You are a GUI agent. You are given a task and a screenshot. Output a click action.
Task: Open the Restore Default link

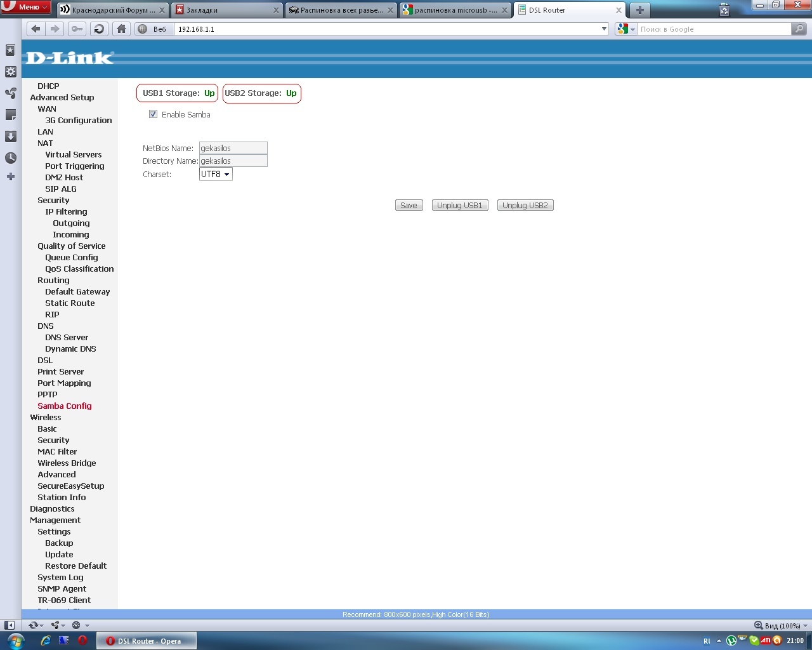[x=76, y=566]
